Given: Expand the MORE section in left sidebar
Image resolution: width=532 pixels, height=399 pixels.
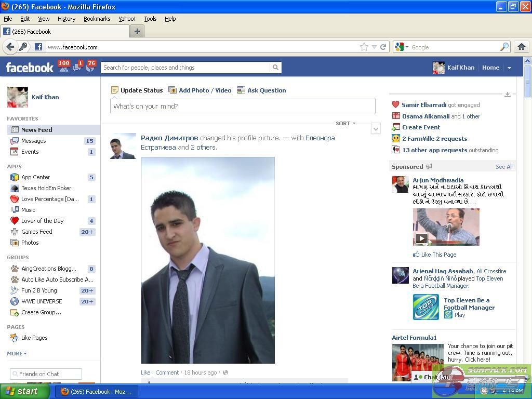Looking at the screenshot, I should (x=17, y=353).
